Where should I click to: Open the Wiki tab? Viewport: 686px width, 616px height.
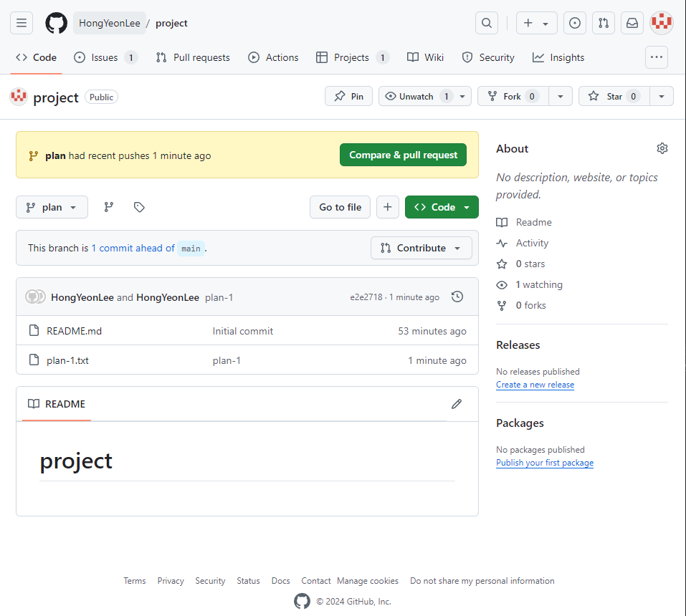[425, 57]
